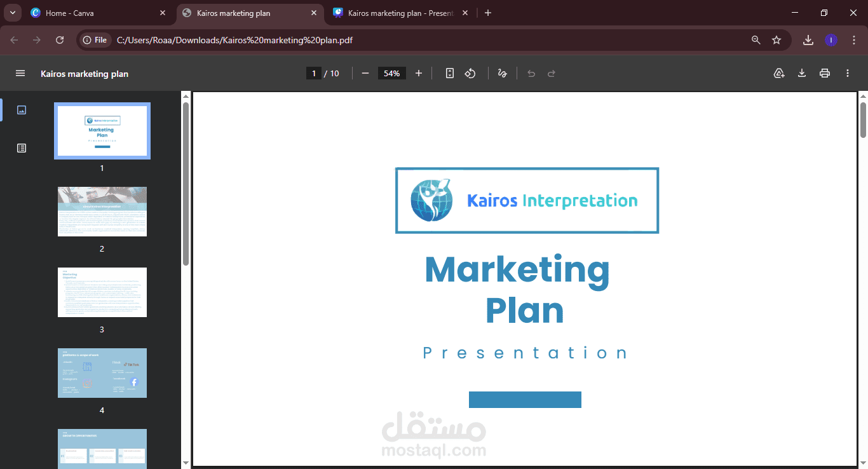Screen dimensions: 868x469
Task: Click the File site info chip
Action: 95,40
